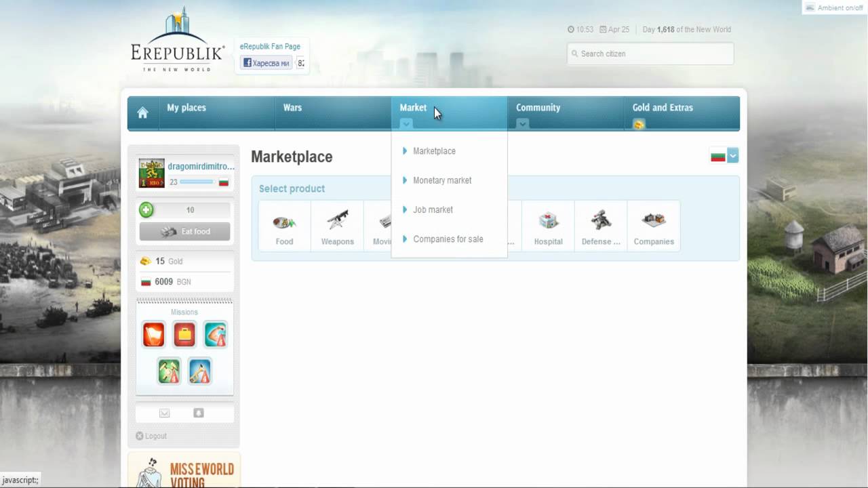Open the messages envelope icon
Viewport: 868px width, 488px height.
click(x=164, y=413)
